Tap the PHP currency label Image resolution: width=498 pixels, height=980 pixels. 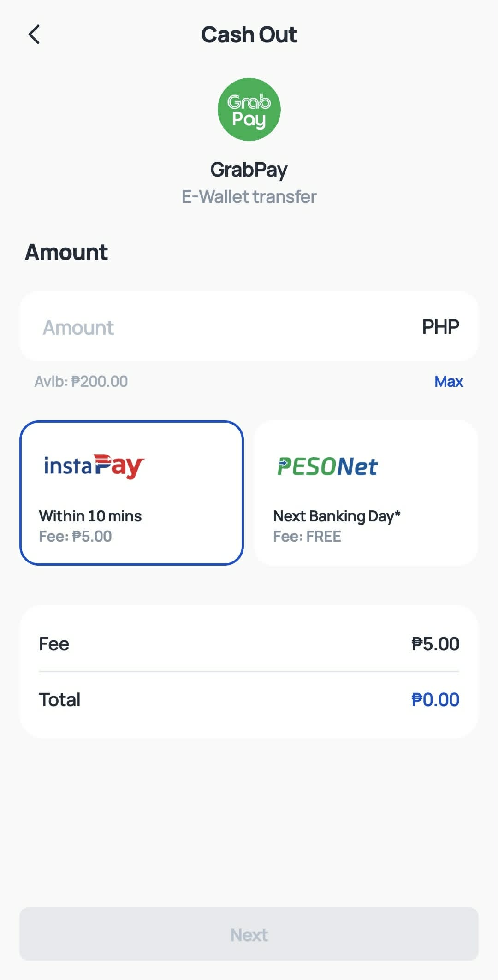(x=440, y=327)
